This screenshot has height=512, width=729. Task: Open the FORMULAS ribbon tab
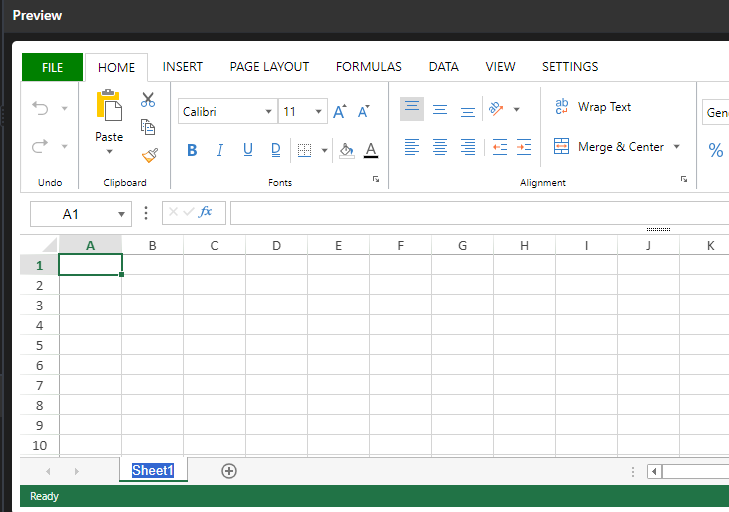(368, 67)
